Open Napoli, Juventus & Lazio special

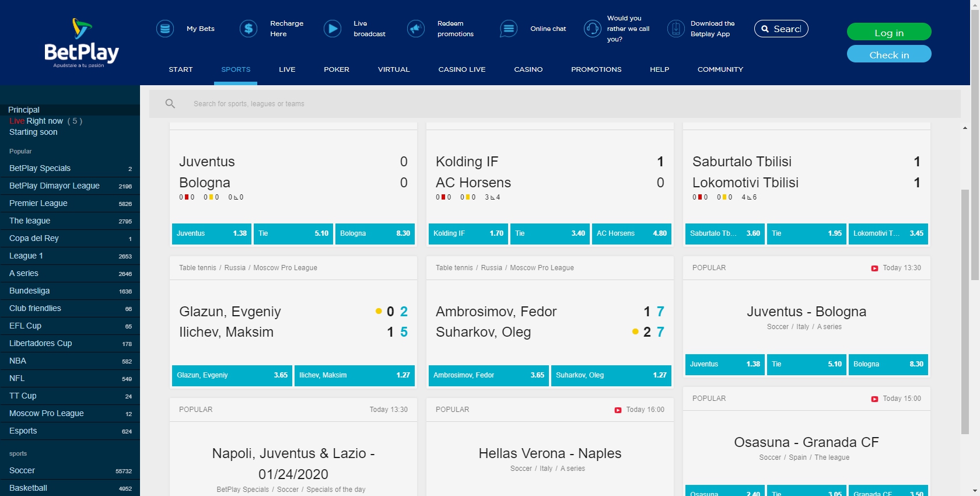coord(293,464)
